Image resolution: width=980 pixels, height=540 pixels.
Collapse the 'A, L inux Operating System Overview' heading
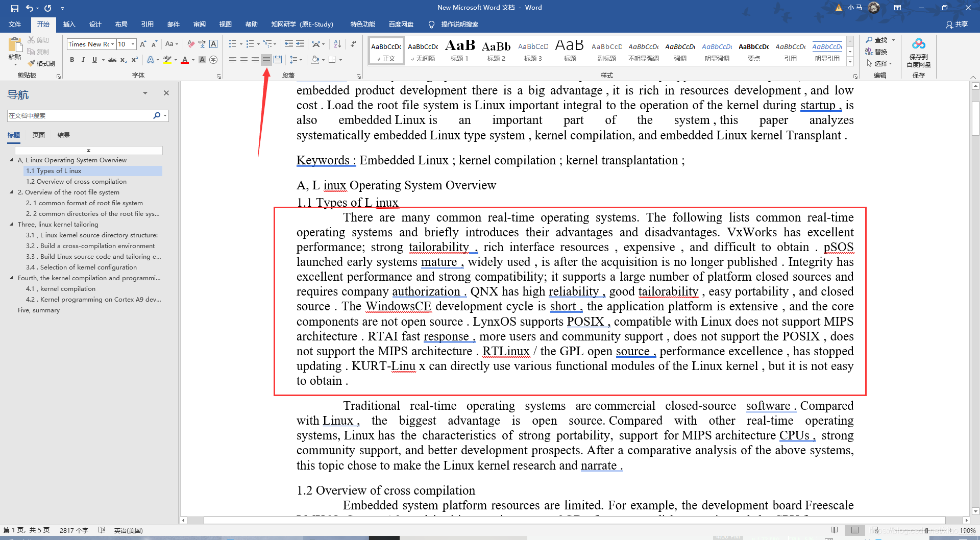(x=12, y=160)
